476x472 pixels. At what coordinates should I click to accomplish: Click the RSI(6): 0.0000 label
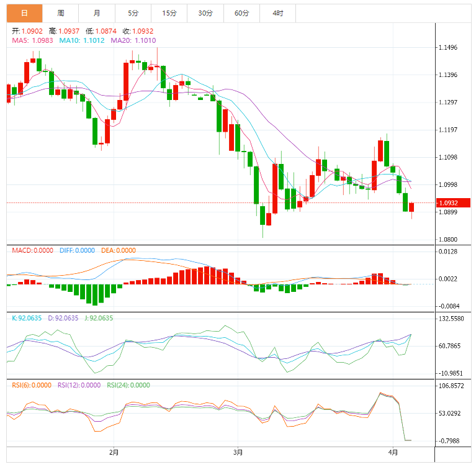click(x=32, y=386)
